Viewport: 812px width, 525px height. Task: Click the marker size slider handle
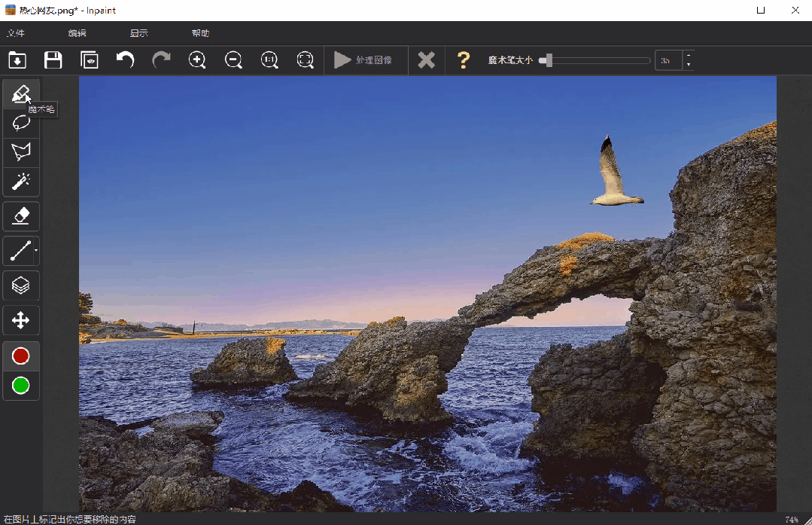point(549,60)
